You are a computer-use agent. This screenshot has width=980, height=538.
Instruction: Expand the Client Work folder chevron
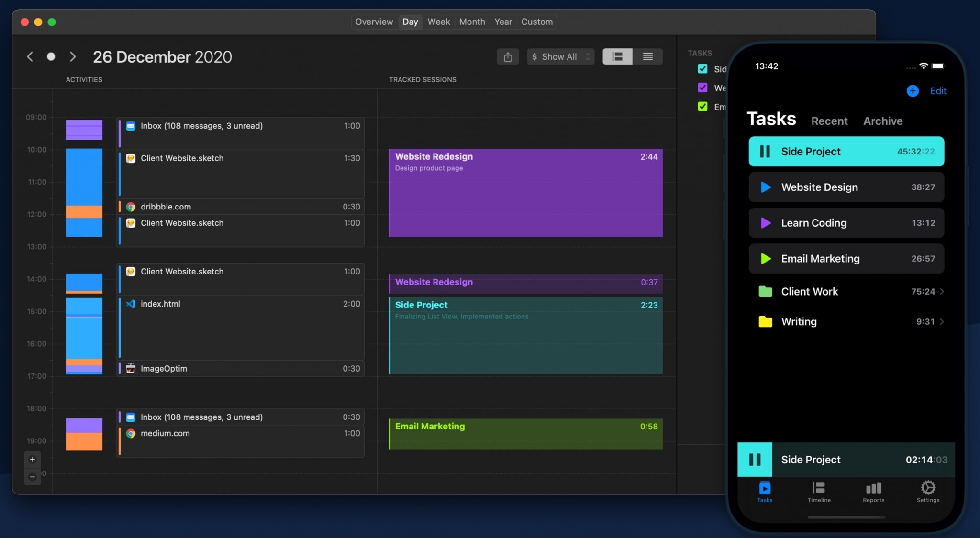click(942, 292)
